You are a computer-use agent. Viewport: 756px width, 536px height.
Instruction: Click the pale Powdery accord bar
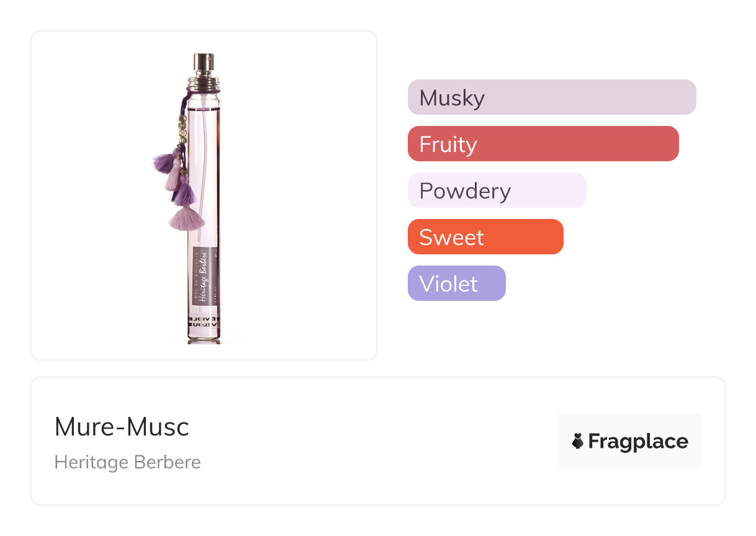[497, 190]
